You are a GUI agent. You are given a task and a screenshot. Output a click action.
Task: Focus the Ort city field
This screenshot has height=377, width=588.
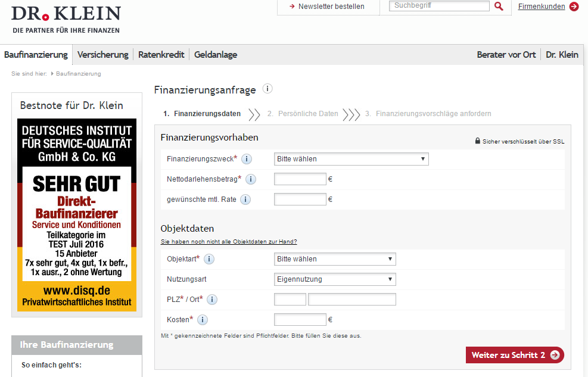click(x=351, y=300)
